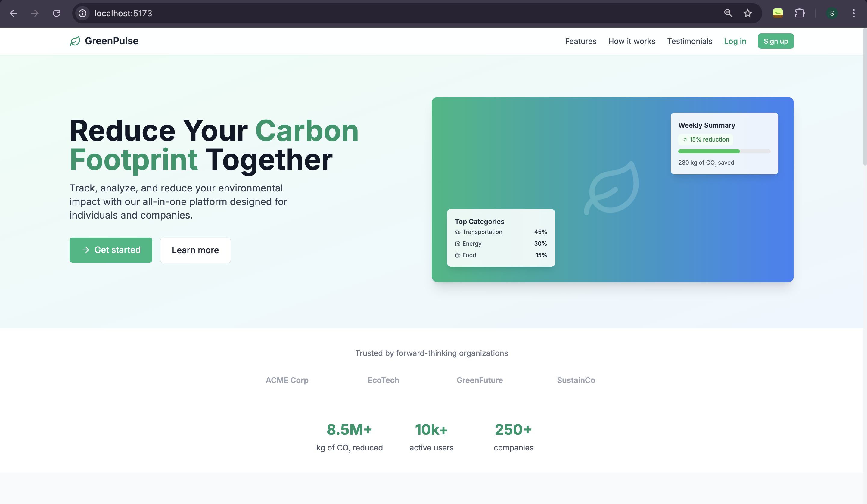Viewport: 867px width, 504px height.
Task: Click the Log in link
Action: pyautogui.click(x=735, y=41)
